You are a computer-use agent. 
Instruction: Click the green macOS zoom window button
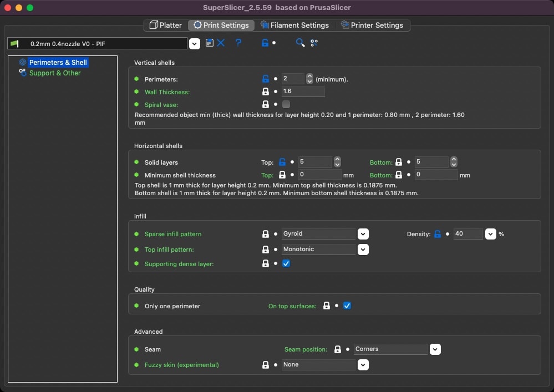(30, 7)
